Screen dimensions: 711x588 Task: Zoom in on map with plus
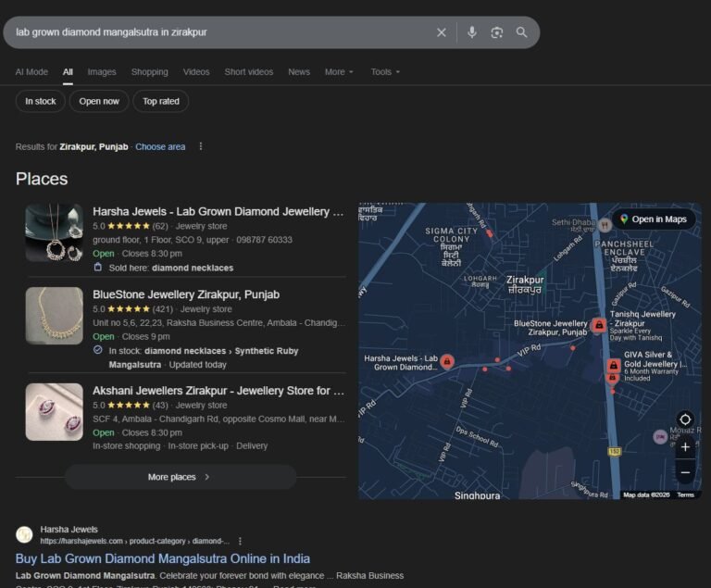click(685, 447)
